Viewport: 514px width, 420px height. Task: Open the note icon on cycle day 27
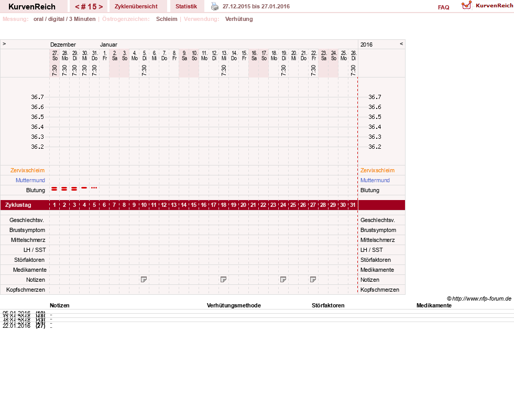(313, 280)
